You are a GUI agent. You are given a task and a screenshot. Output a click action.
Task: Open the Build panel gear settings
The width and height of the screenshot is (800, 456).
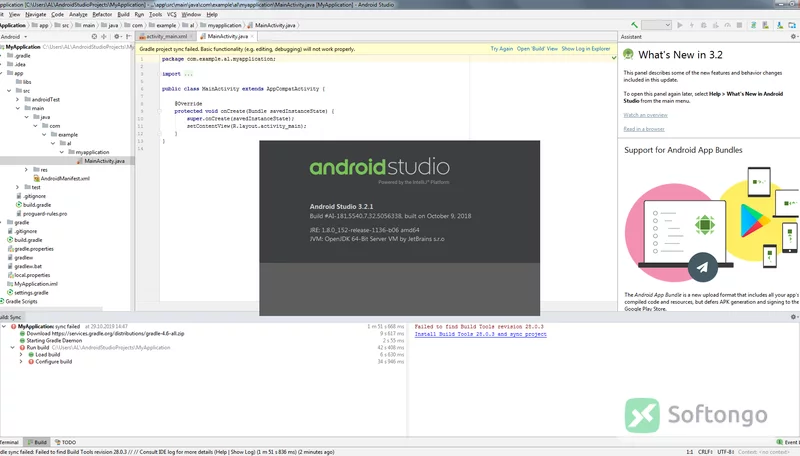click(x=793, y=317)
